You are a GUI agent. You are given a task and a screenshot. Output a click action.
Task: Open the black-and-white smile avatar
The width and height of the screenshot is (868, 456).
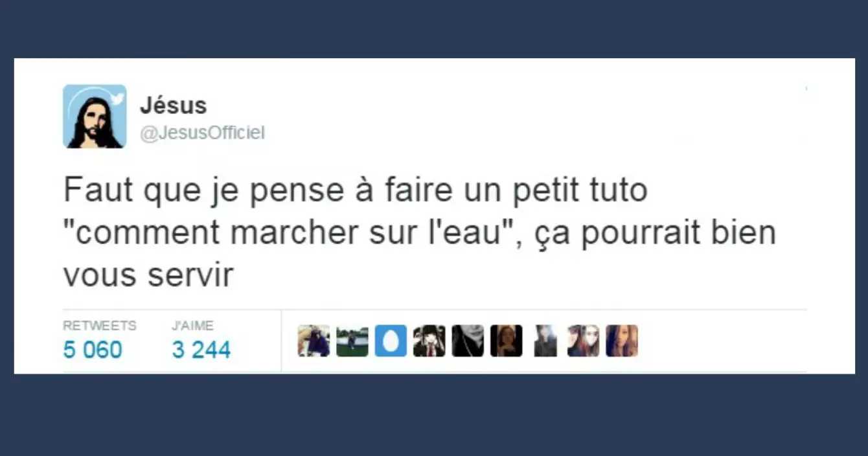468,341
